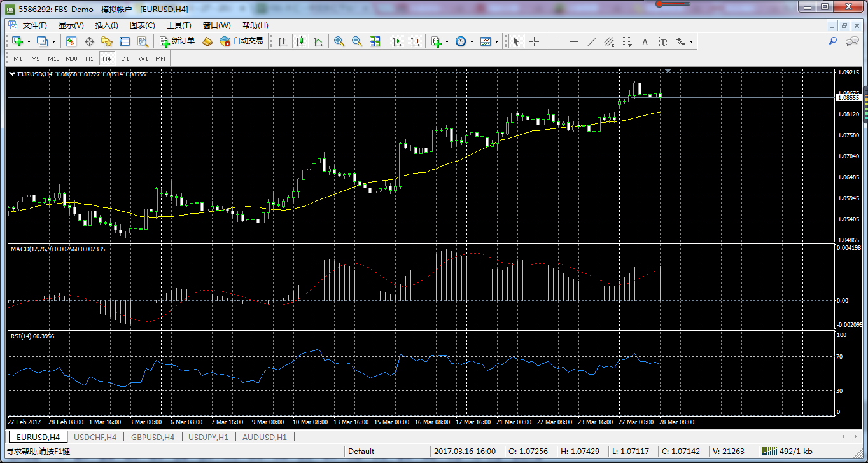868x463 pixels.
Task: Click the Templates icon
Action: click(486, 41)
